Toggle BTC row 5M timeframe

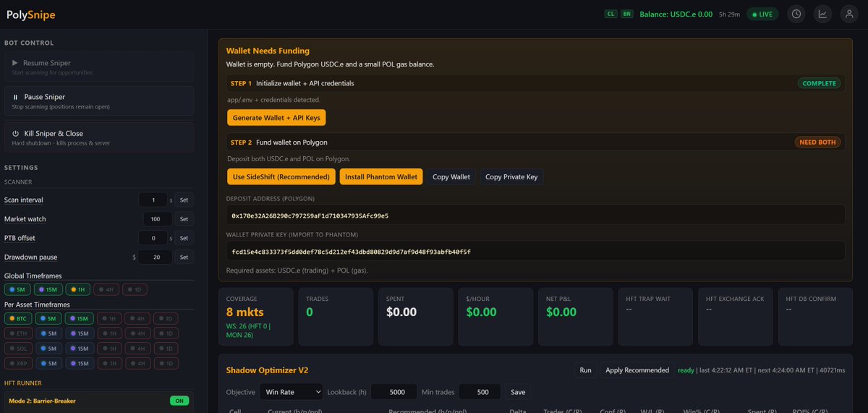point(49,318)
